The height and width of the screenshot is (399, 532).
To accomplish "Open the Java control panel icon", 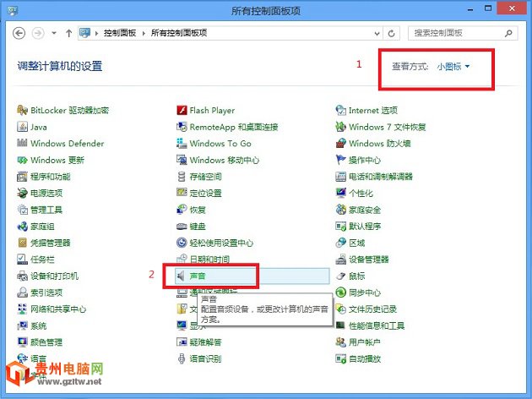I will click(23, 127).
